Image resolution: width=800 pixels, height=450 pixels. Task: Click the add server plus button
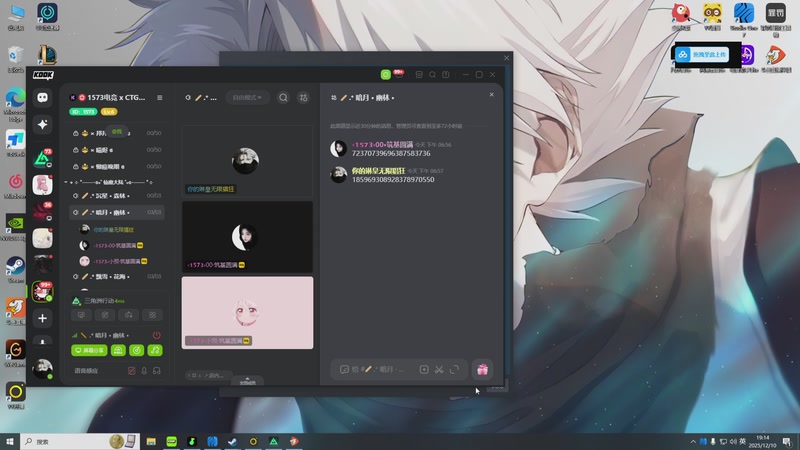click(42, 318)
